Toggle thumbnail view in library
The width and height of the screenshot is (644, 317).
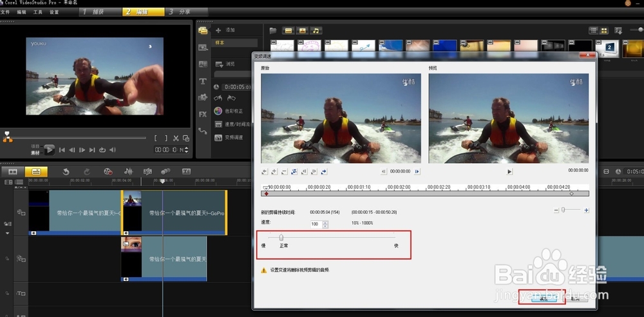pyautogui.click(x=604, y=30)
